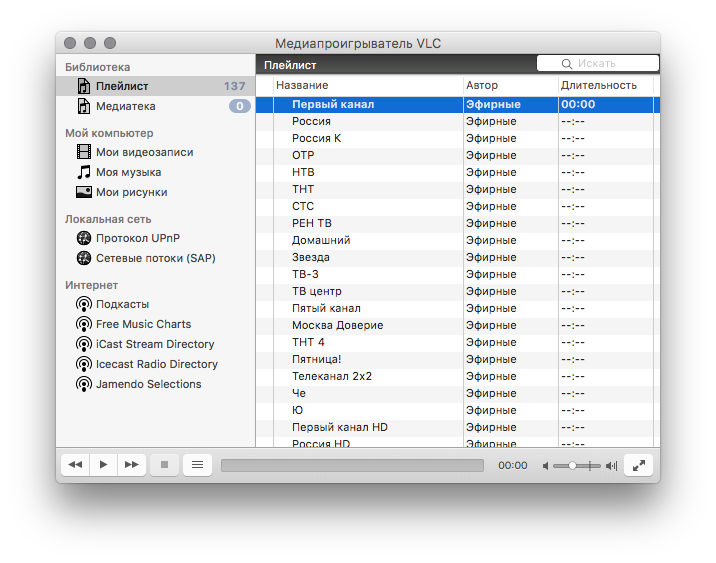This screenshot has width=716, height=563.
Task: Set max volume with loud speaker icon
Action: point(611,466)
